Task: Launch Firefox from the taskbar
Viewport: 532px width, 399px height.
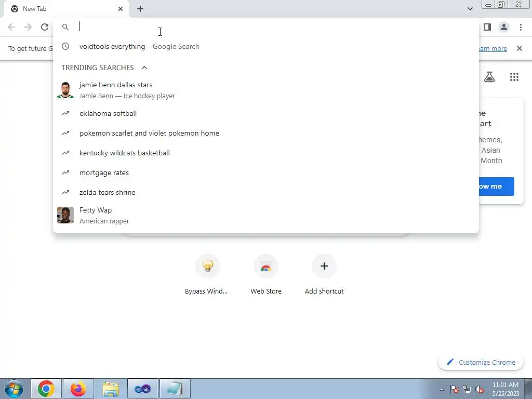Action: [x=78, y=389]
